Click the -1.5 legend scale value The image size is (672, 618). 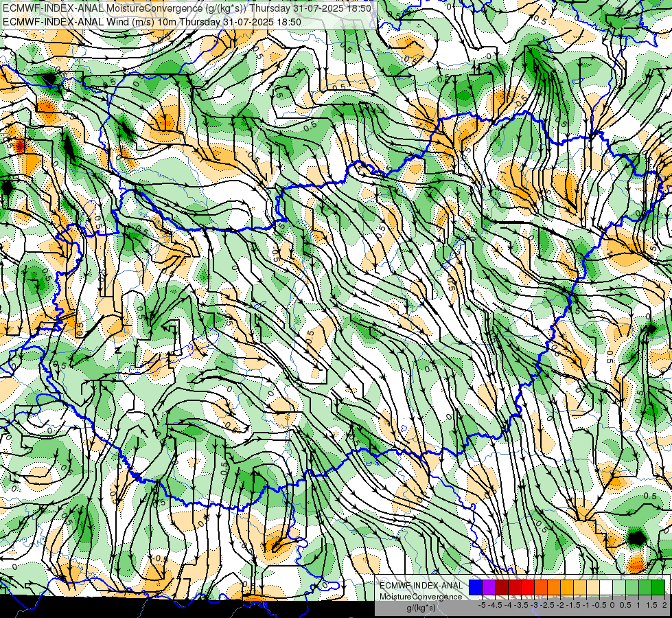pyautogui.click(x=573, y=605)
